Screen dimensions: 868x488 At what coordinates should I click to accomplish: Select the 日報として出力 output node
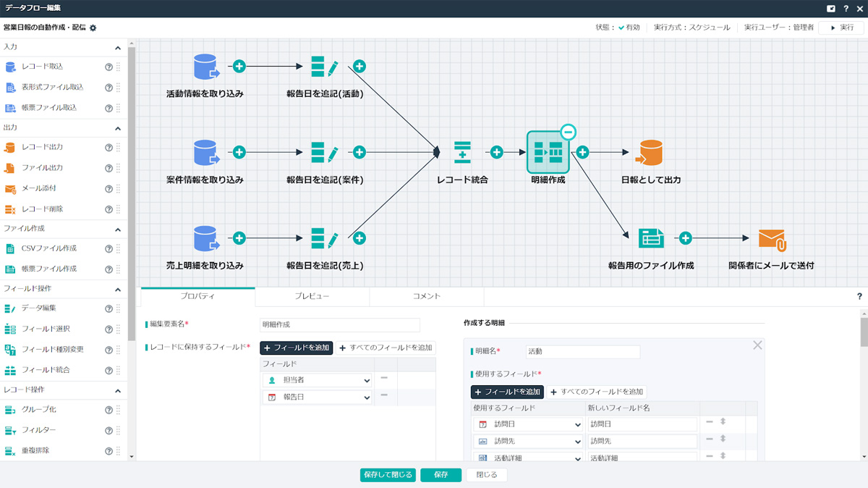(x=650, y=153)
